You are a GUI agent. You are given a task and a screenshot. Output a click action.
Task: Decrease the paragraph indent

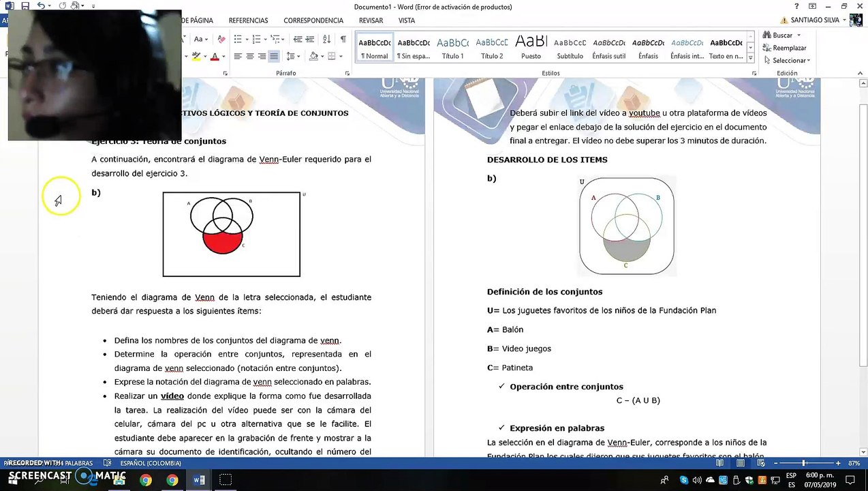(x=296, y=39)
